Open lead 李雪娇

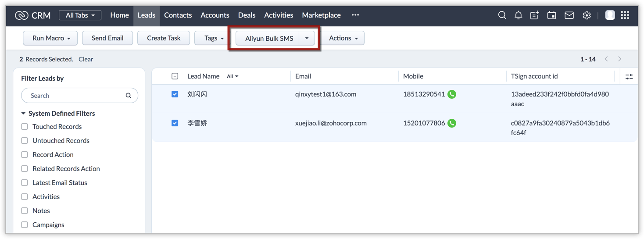coord(197,123)
